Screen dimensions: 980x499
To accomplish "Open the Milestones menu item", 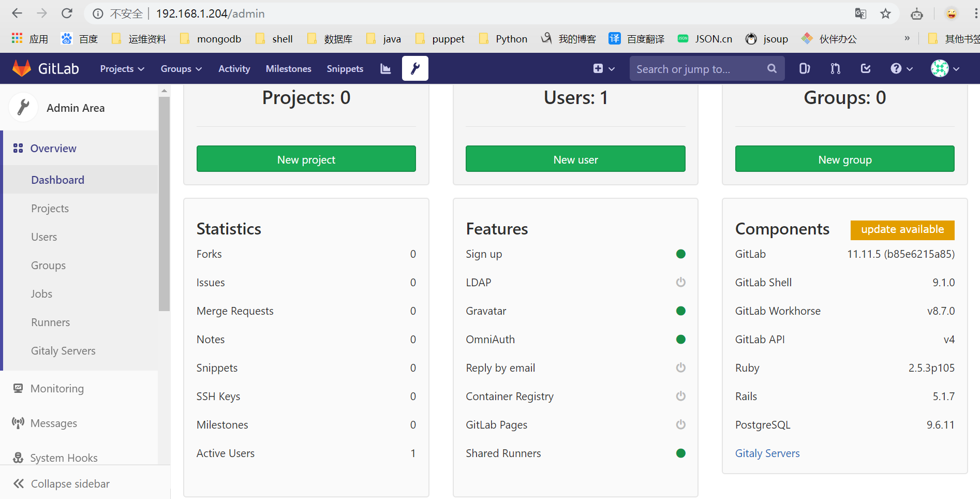I will click(x=288, y=68).
